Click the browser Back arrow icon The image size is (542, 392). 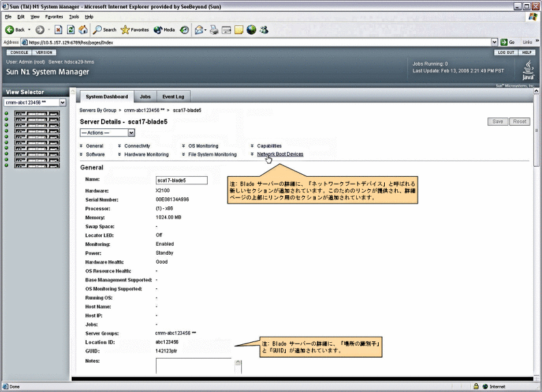click(10, 30)
